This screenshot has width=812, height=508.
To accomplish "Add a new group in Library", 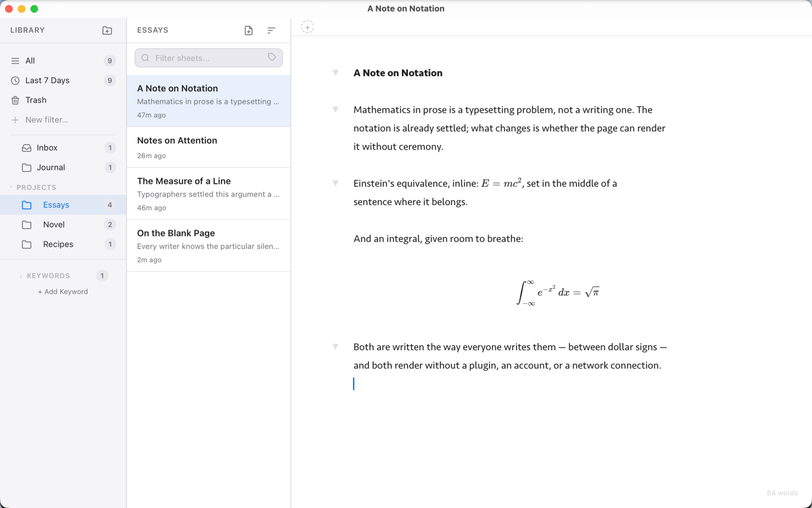I will tap(107, 30).
